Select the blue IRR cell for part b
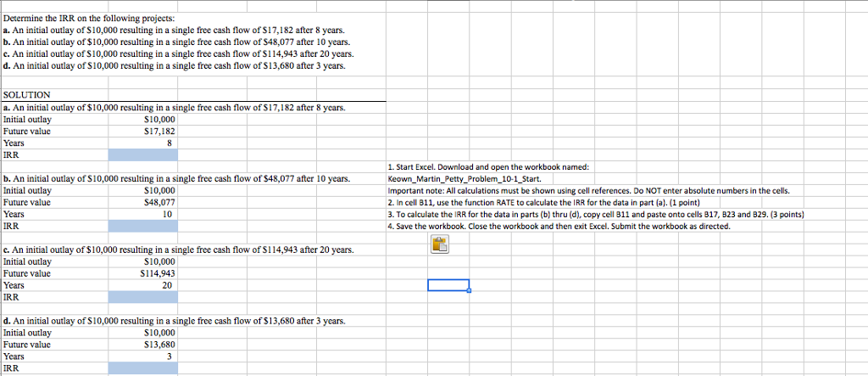This screenshot has height=376, width=868. pos(142,227)
